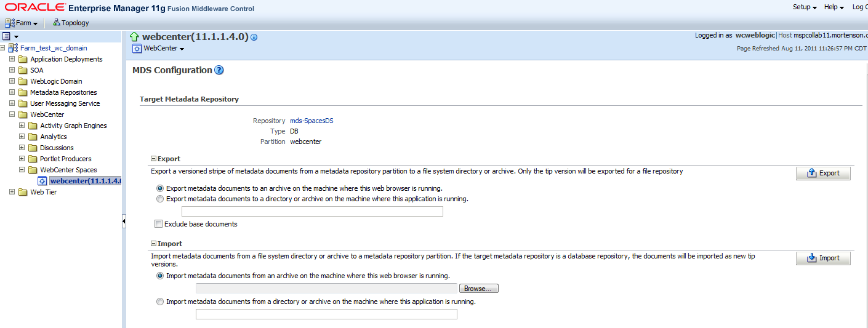Click the green up-arrow status icon
Image resolution: width=868 pixels, height=328 pixels.
pyautogui.click(x=135, y=37)
